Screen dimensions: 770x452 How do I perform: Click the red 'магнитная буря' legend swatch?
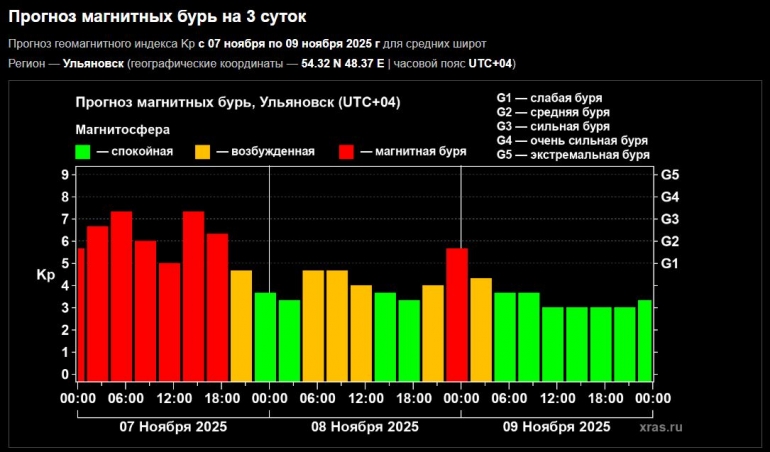347,152
